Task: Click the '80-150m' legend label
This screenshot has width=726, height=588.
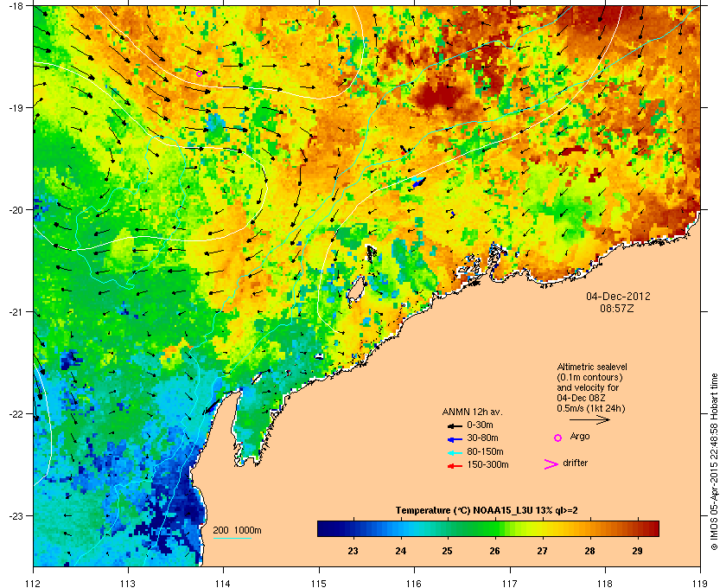Action: [x=485, y=451]
